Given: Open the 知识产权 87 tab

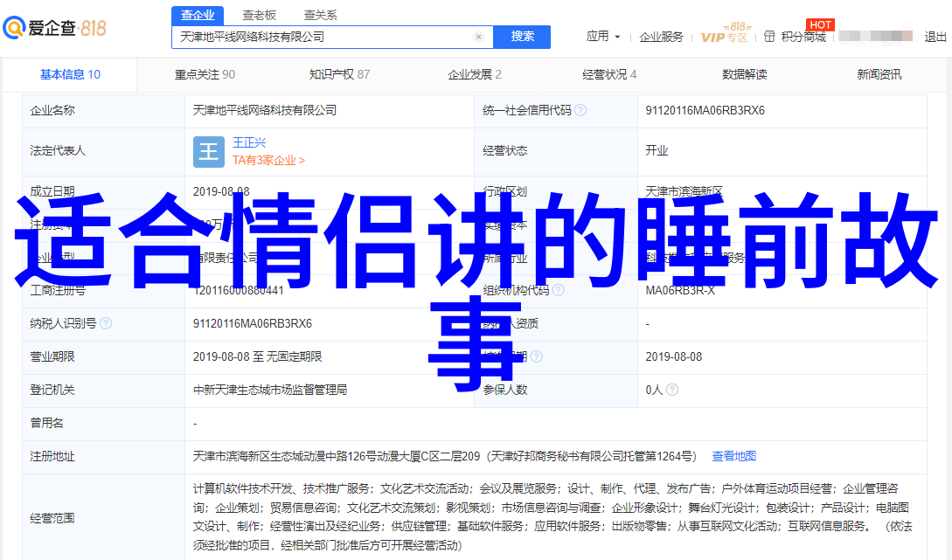Looking at the screenshot, I should tap(339, 74).
